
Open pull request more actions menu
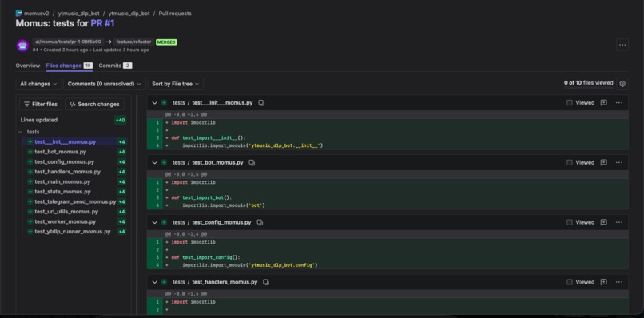click(622, 45)
